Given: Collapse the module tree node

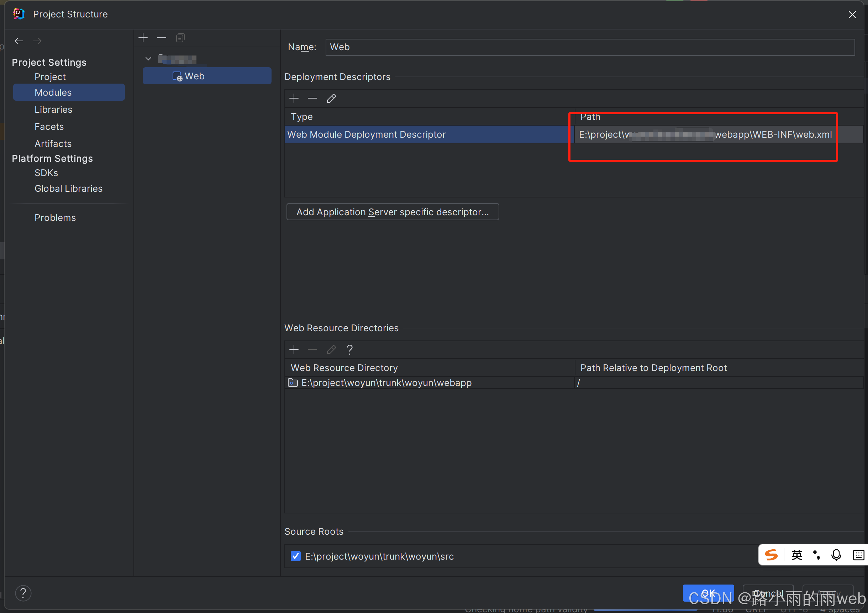Looking at the screenshot, I should [x=148, y=59].
